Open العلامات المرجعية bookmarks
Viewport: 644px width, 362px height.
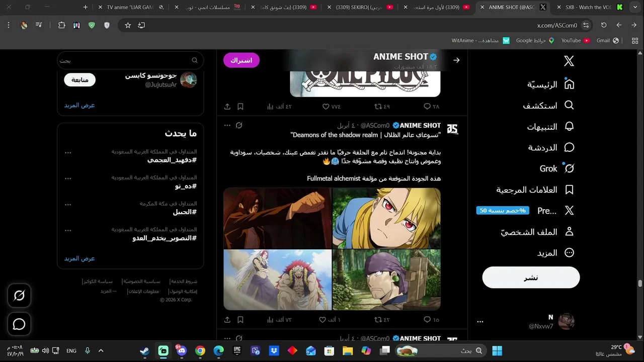(535, 190)
